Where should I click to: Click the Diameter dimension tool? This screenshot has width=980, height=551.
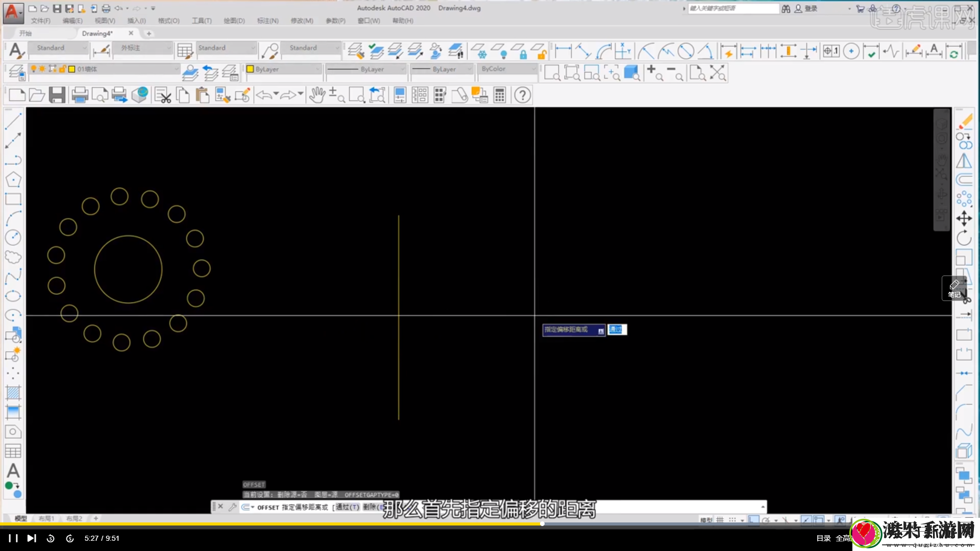tap(686, 51)
